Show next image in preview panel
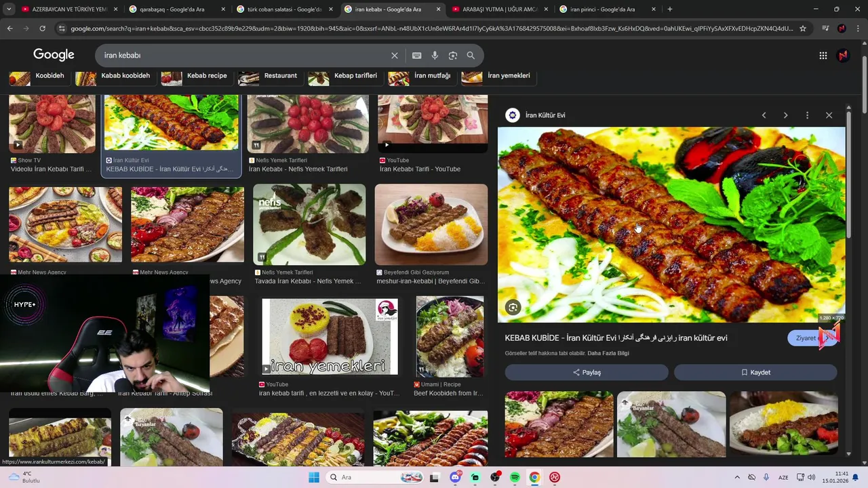 pyautogui.click(x=785, y=115)
